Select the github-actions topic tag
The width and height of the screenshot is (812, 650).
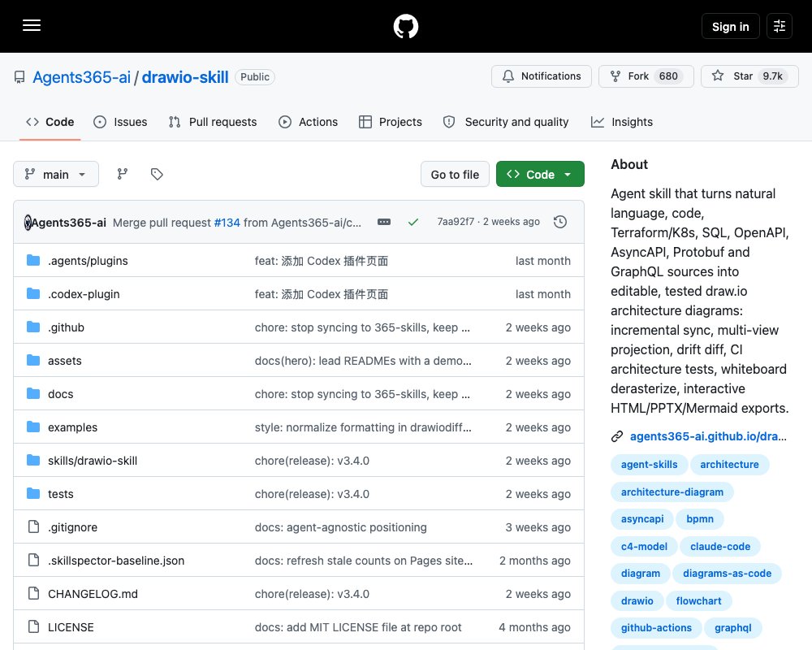pos(656,628)
